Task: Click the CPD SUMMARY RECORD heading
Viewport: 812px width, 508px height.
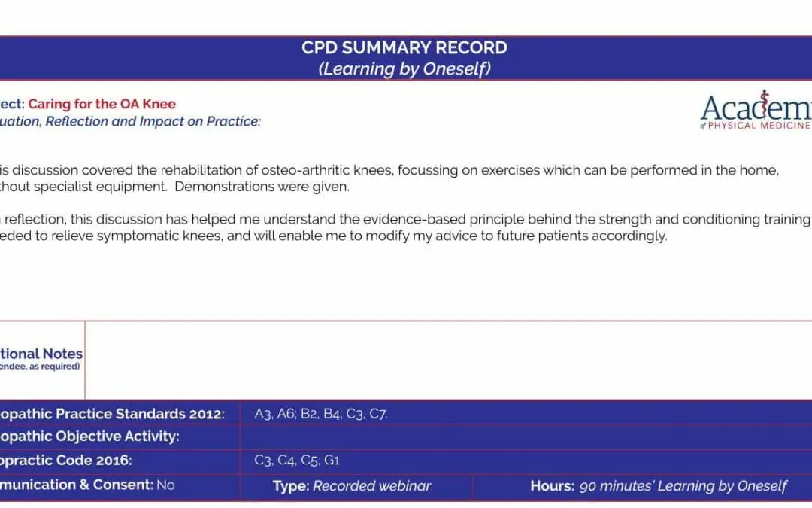Action: (x=404, y=47)
